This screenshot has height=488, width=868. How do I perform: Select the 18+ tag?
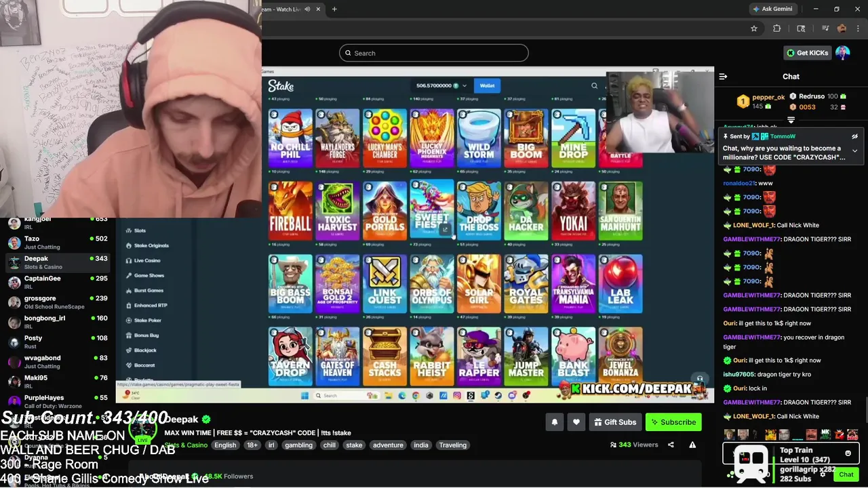(252, 445)
